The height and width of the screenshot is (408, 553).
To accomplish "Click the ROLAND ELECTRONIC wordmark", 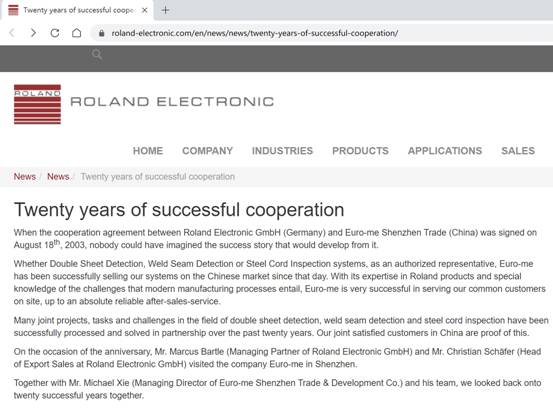I will tap(172, 102).
